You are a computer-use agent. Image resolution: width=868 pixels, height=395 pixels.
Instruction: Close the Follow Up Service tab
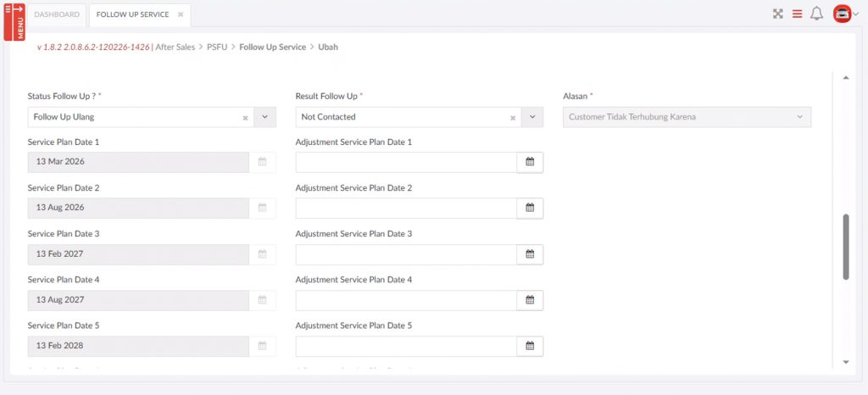(181, 14)
